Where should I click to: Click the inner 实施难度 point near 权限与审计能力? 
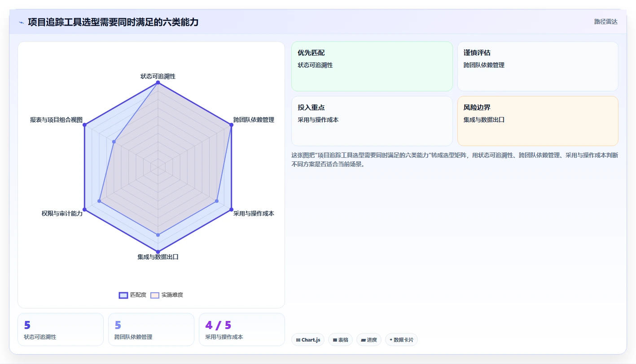coord(99,201)
